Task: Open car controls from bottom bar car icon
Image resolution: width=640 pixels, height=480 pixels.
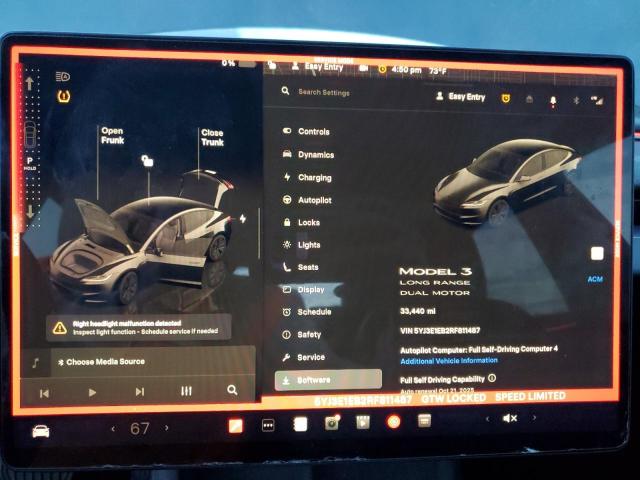Action: click(41, 431)
